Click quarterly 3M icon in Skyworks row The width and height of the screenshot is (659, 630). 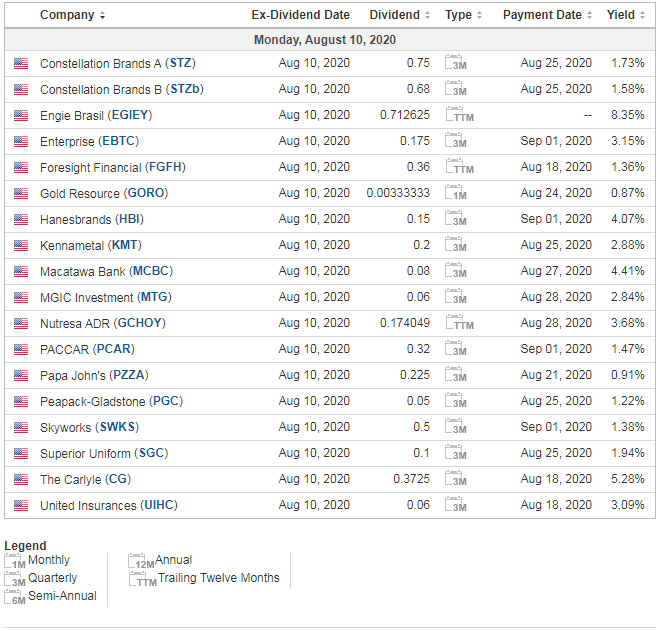point(456,427)
